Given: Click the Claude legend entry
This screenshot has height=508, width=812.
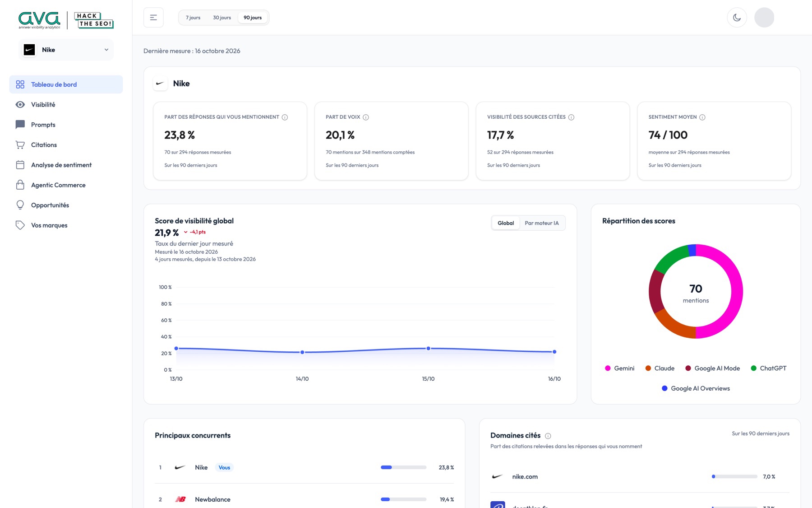Looking at the screenshot, I should coord(660,368).
